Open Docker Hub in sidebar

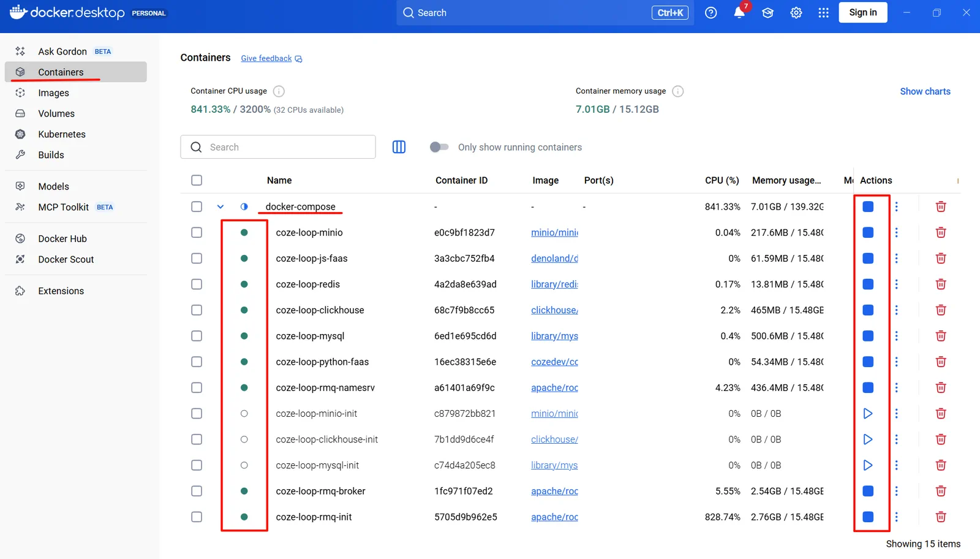(x=76, y=238)
